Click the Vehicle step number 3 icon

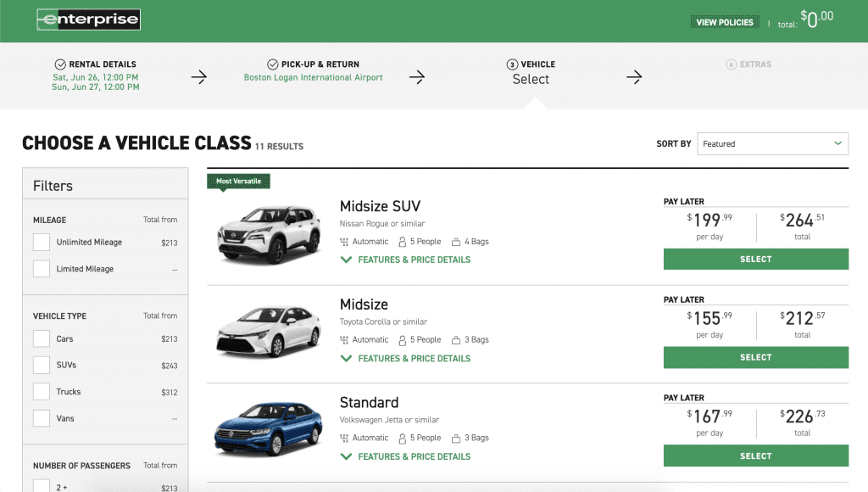tap(512, 64)
